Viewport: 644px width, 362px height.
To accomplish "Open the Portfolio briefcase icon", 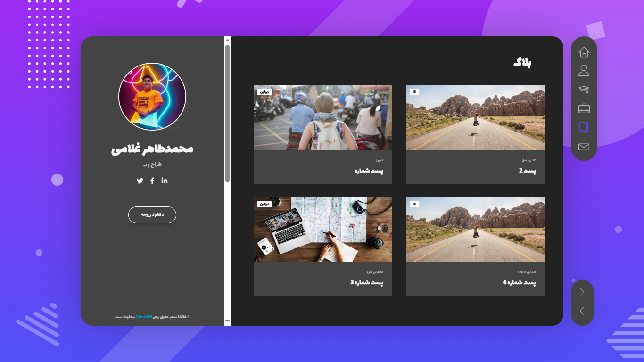I will click(584, 108).
